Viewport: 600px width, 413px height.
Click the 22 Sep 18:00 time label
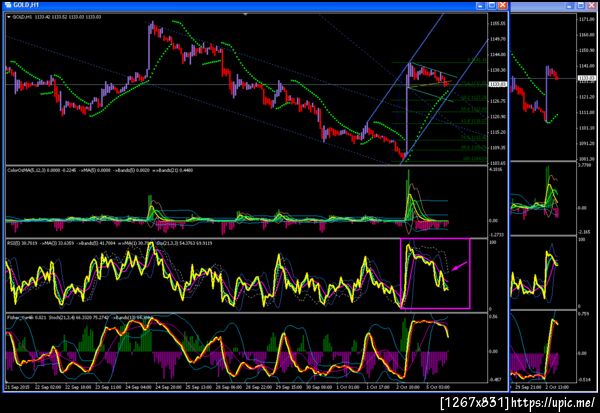(x=78, y=387)
